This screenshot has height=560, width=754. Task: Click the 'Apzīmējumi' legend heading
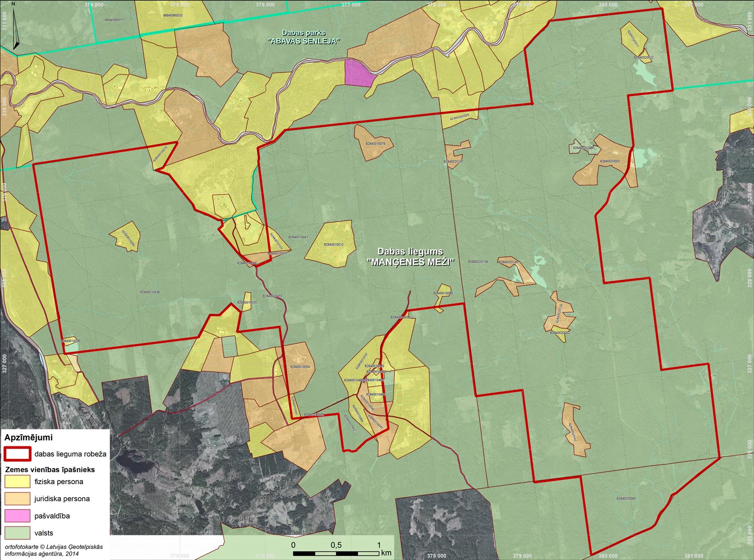point(28,437)
